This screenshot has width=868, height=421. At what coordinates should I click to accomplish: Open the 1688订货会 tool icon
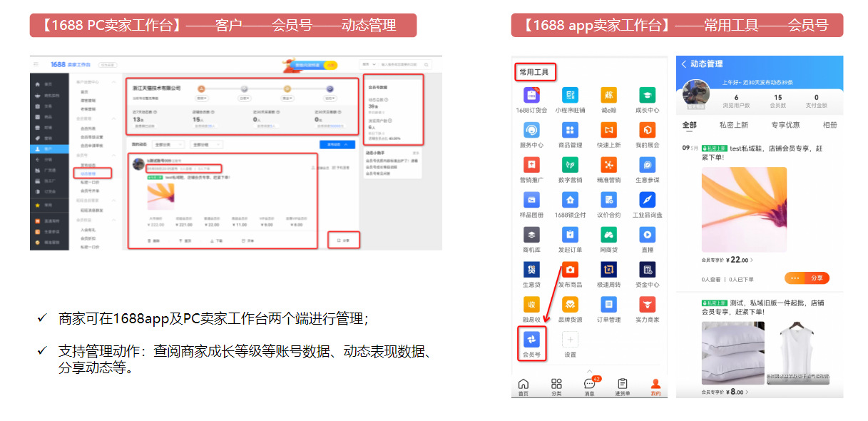pyautogui.click(x=531, y=96)
